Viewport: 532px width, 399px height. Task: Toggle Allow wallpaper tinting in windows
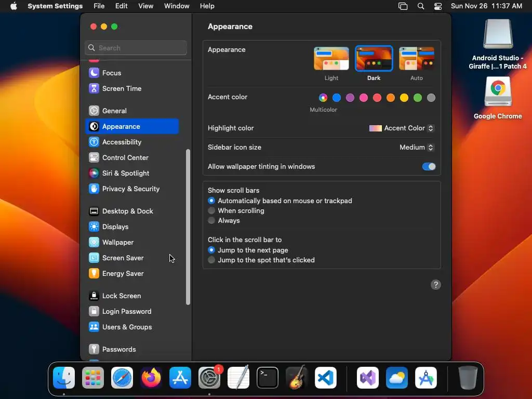[x=429, y=167]
